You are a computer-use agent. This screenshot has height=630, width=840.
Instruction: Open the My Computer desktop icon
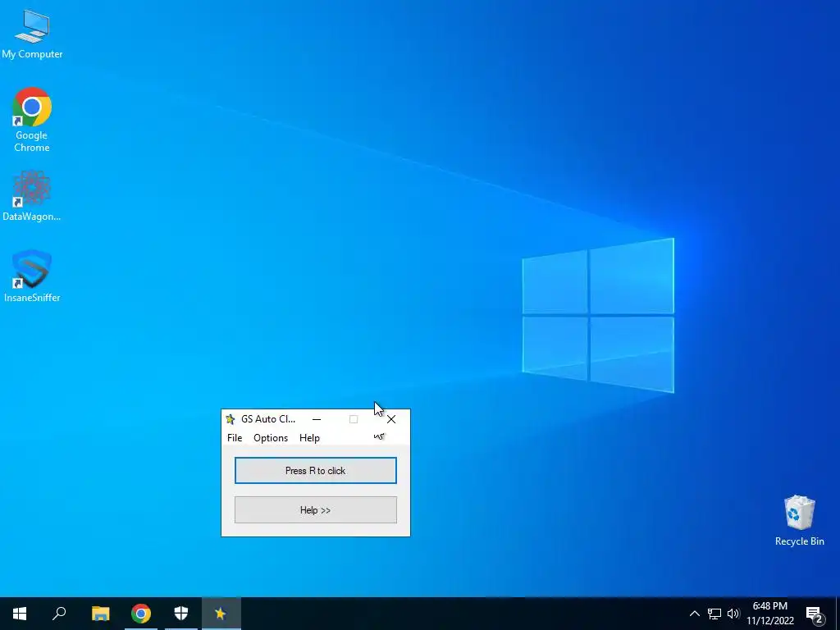32,33
